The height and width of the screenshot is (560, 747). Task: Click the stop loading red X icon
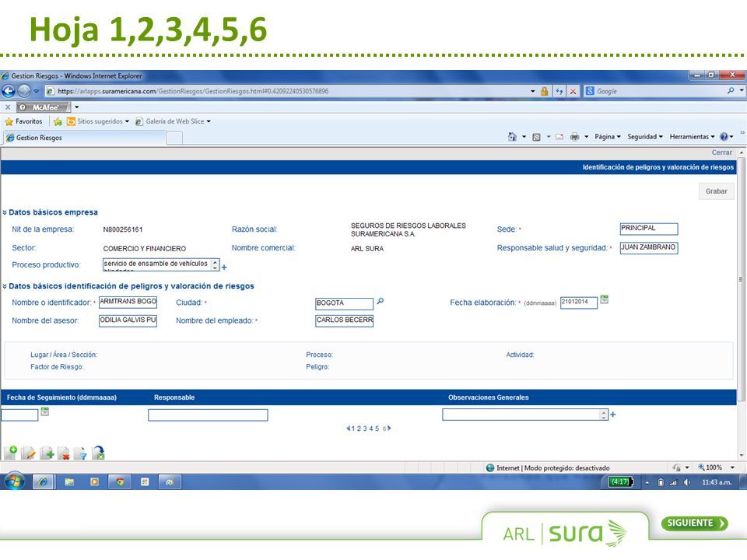[573, 91]
